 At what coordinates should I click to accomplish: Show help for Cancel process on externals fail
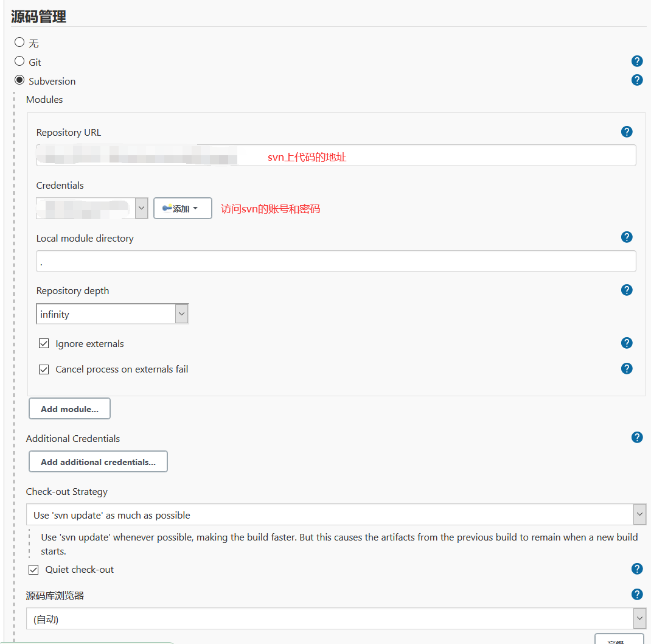tap(627, 368)
